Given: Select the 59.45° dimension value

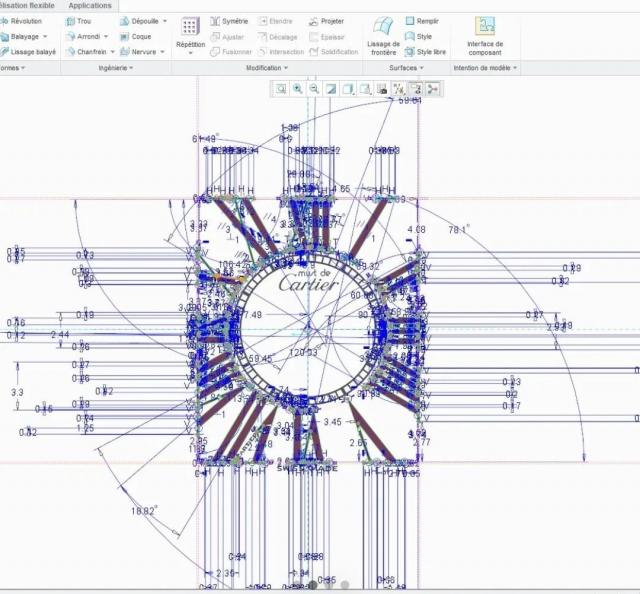Looking at the screenshot, I should [260, 359].
